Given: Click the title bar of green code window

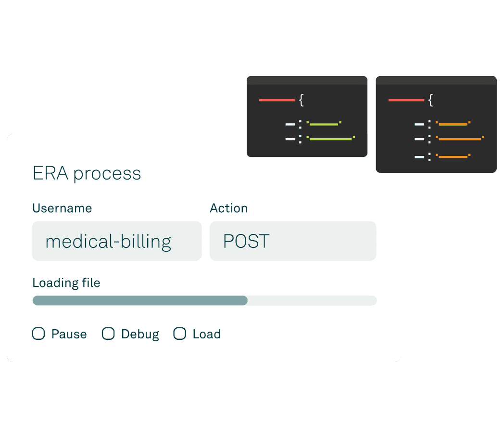Looking at the screenshot, I should [x=307, y=80].
